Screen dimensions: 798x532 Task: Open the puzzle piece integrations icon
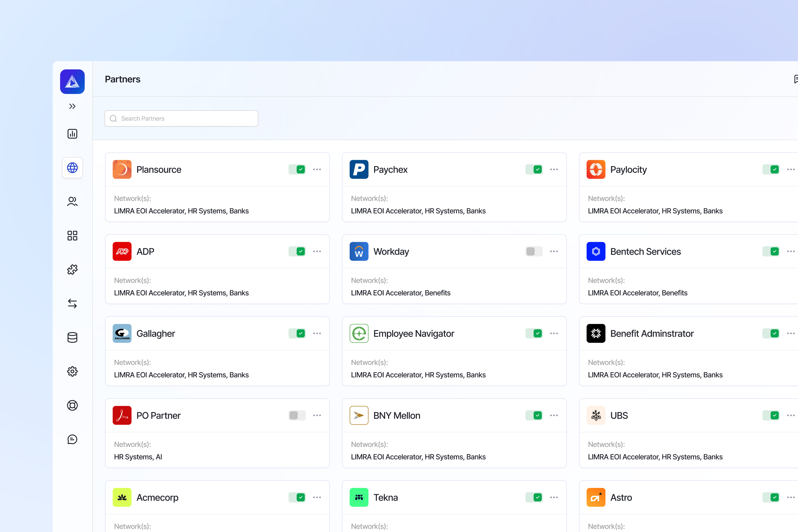tap(72, 269)
